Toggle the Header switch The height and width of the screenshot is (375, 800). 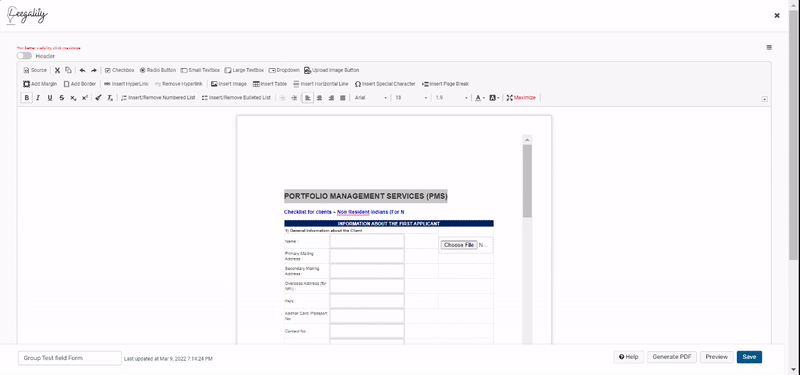coord(24,56)
